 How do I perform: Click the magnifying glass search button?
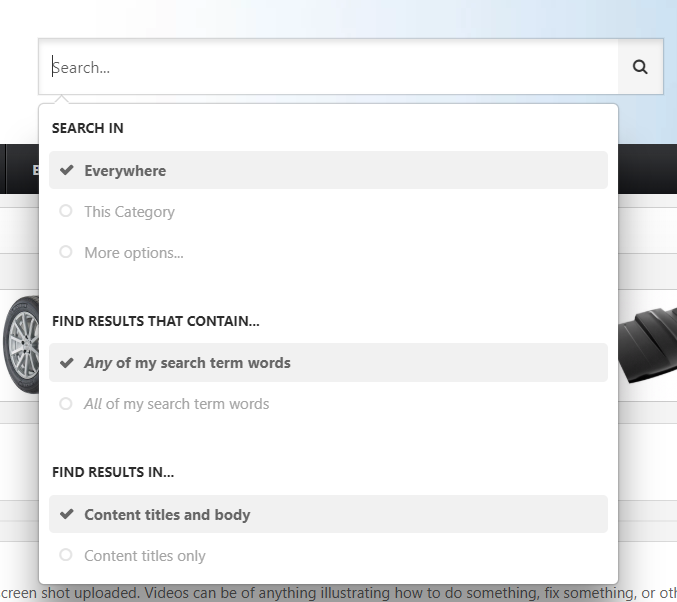[x=640, y=67]
